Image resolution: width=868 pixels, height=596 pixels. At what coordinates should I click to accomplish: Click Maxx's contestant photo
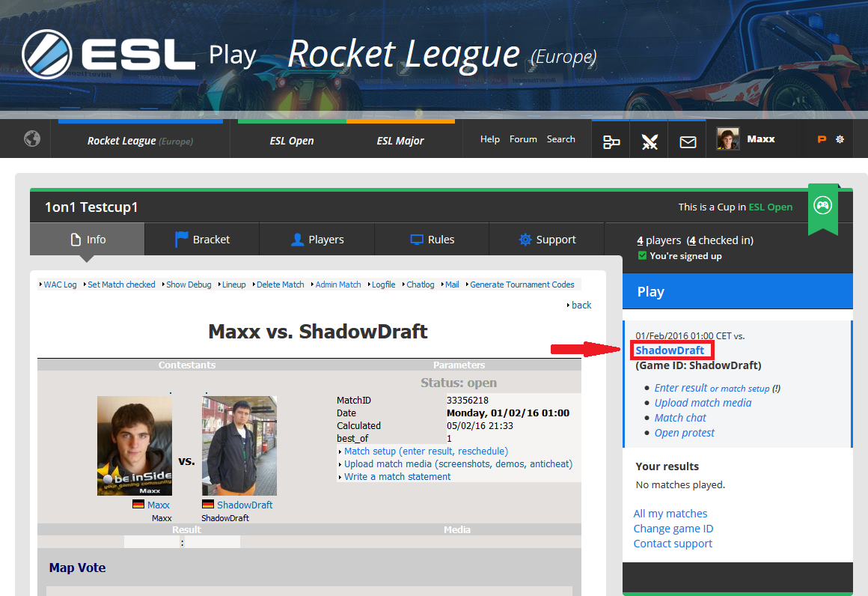coord(135,446)
